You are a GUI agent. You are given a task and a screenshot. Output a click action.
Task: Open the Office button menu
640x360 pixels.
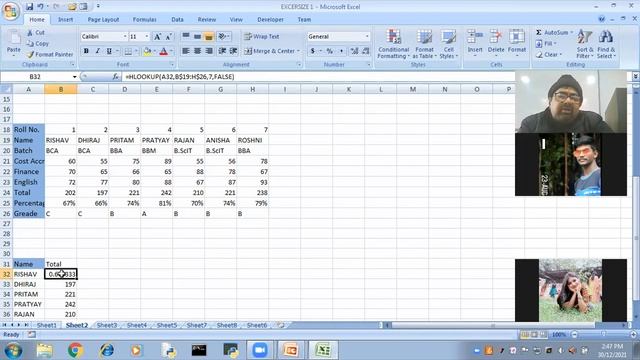click(10, 10)
